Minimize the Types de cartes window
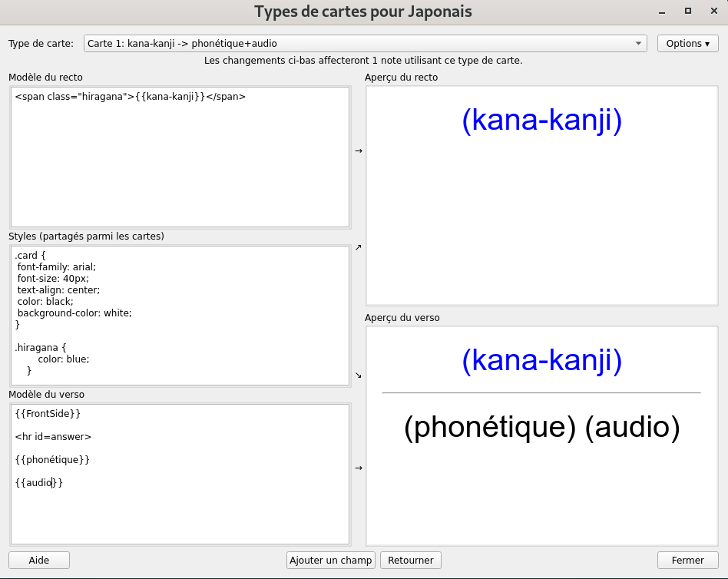Screen dimensions: 728x579 click(x=662, y=11)
